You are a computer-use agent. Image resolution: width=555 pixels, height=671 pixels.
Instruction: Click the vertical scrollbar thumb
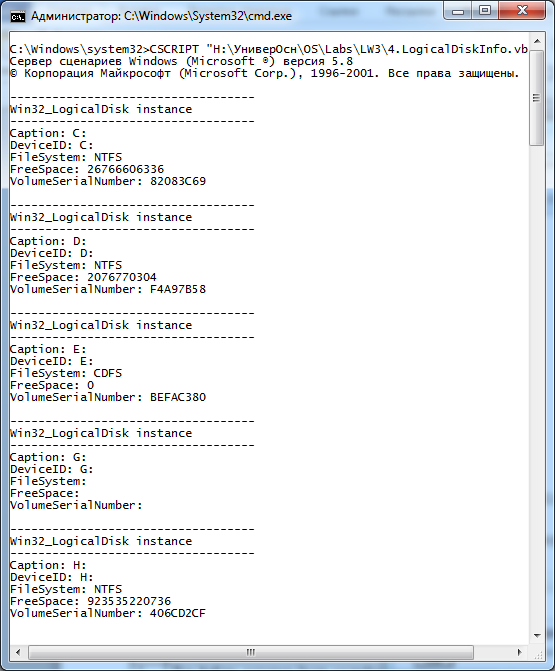pyautogui.click(x=537, y=98)
